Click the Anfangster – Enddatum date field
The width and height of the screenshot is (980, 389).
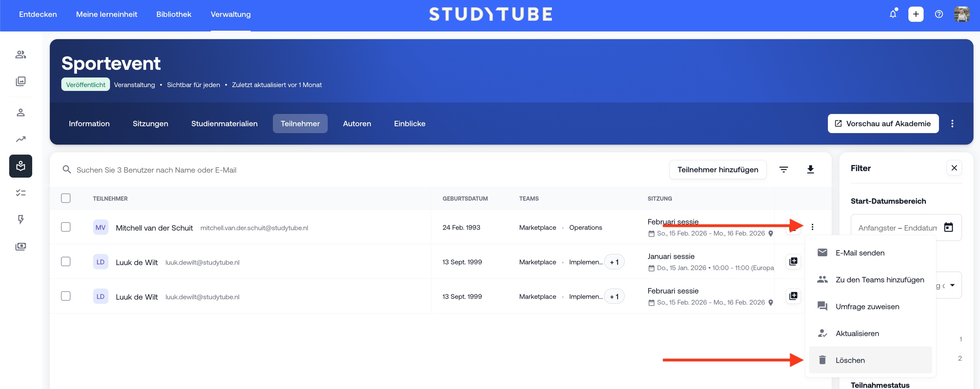(x=906, y=227)
